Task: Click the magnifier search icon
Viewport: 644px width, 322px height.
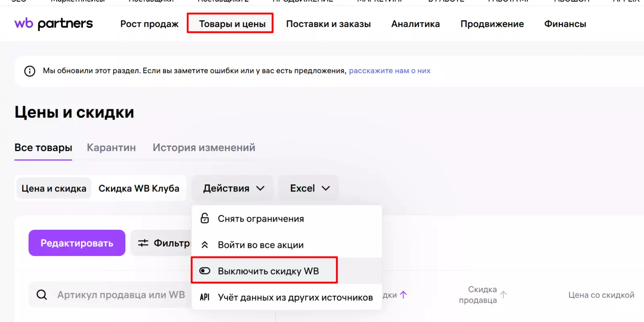Action: (x=42, y=295)
